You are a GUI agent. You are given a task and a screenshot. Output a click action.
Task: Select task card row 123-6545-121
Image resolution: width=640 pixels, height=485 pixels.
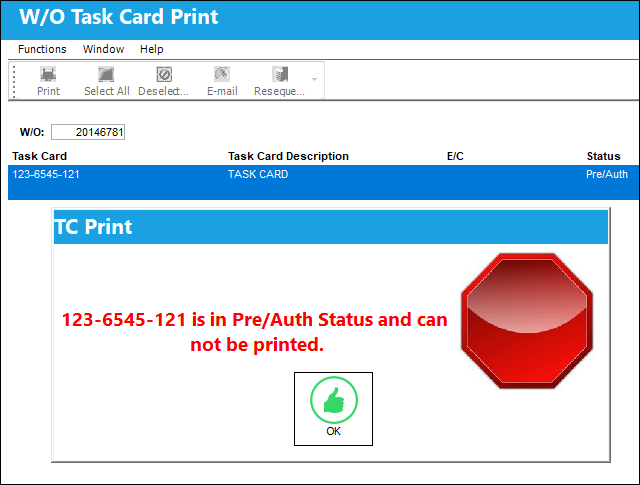[x=323, y=182]
